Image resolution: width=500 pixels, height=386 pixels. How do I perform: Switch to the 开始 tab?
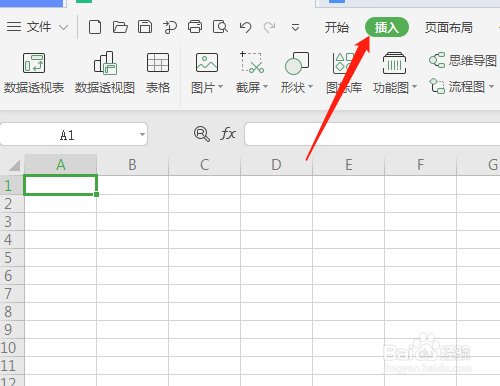click(337, 27)
